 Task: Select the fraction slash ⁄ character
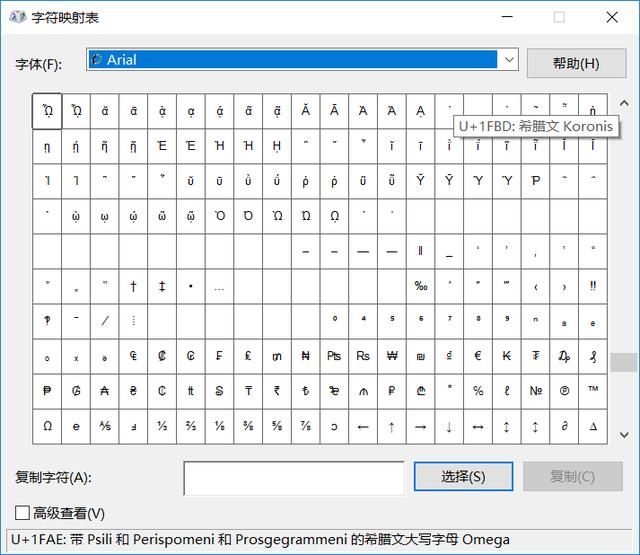click(x=105, y=321)
